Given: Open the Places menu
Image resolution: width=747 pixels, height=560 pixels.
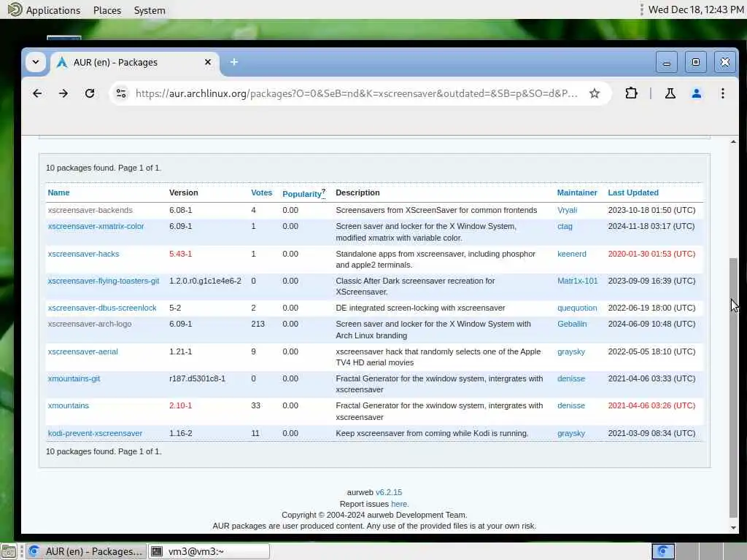Looking at the screenshot, I should (x=107, y=10).
